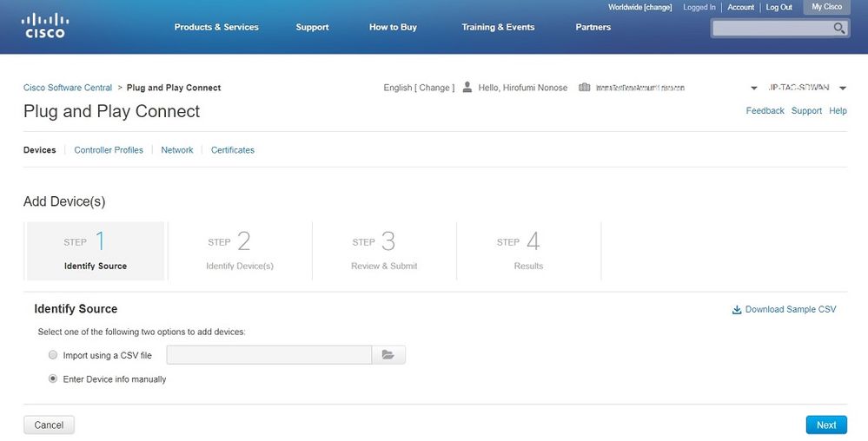Click the Help link

point(838,110)
